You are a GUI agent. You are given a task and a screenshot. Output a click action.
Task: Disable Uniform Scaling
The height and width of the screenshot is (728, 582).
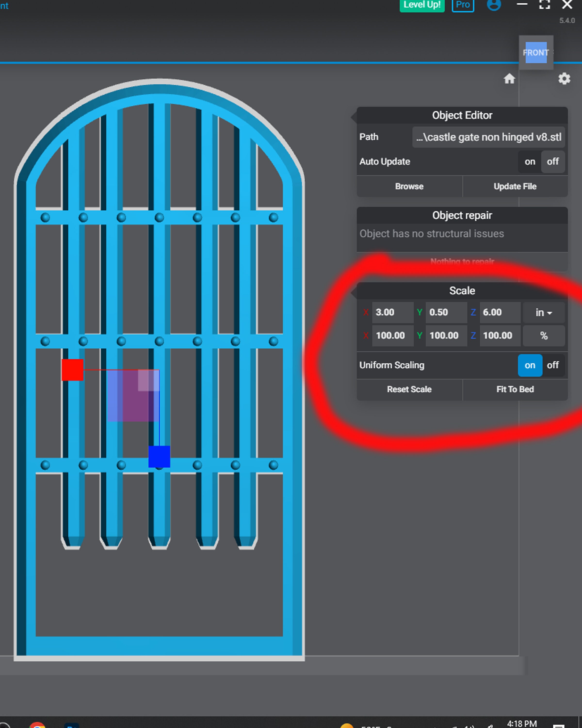pos(553,365)
